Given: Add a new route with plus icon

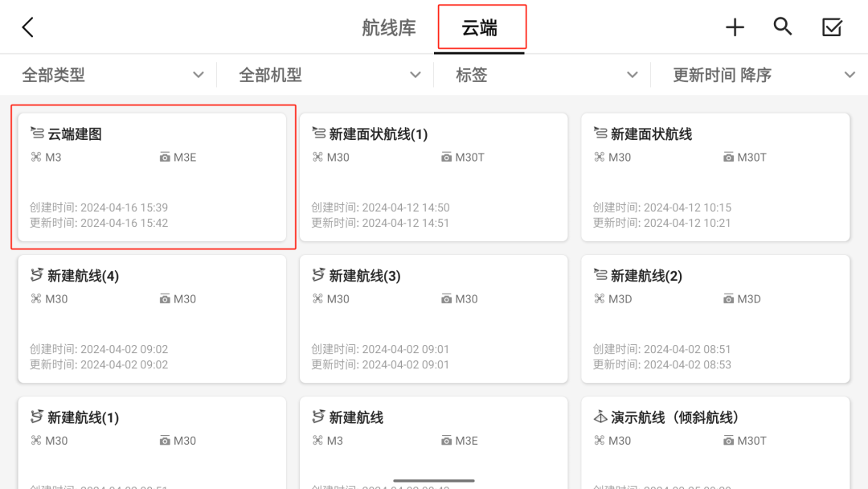Looking at the screenshot, I should (735, 27).
